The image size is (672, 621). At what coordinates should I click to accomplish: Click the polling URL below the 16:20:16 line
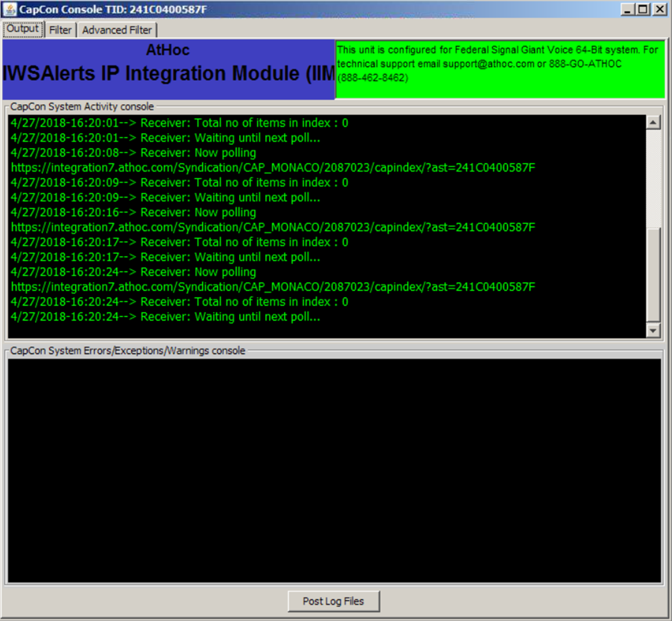click(x=273, y=227)
